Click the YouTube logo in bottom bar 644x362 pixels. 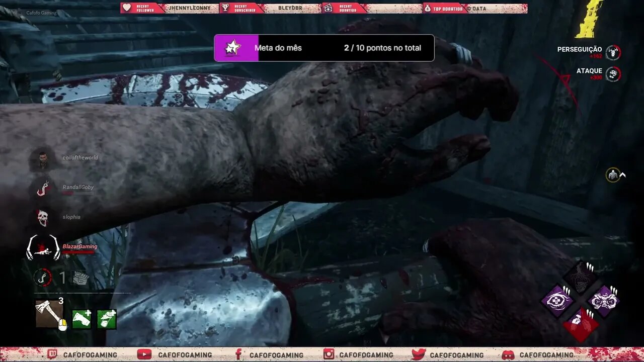(x=144, y=354)
